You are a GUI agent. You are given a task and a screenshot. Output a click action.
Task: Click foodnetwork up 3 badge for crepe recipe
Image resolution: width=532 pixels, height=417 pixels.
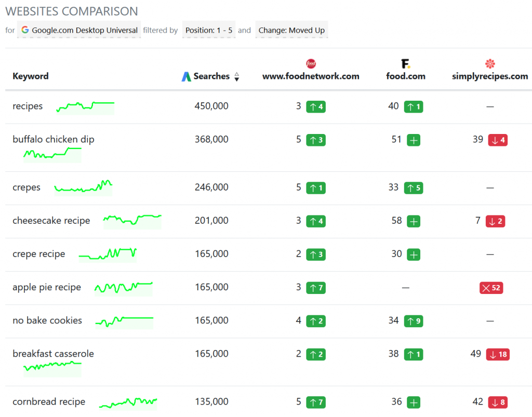[x=316, y=254]
